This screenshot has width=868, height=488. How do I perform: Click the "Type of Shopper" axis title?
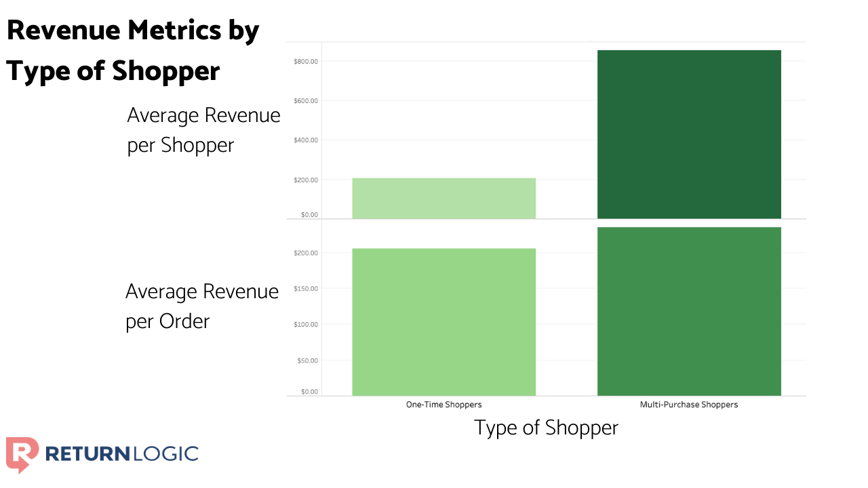(546, 428)
